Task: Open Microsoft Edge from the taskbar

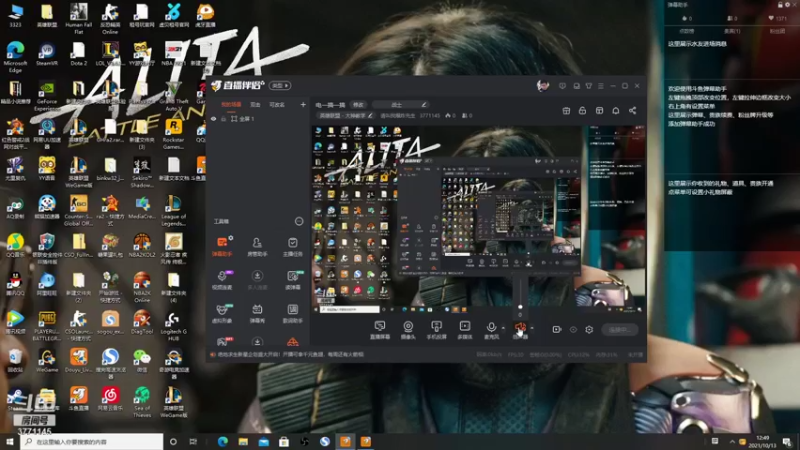Action: pos(223,442)
